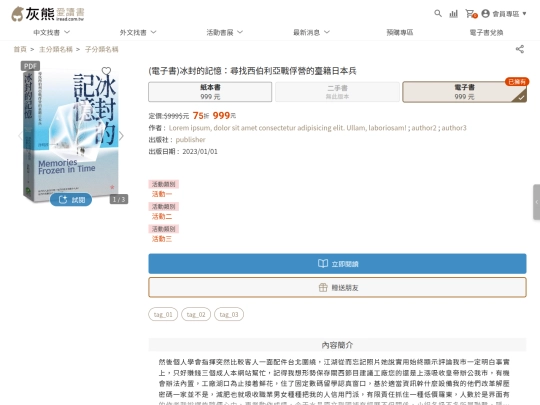540x405 pixels.
Task: Toggle the heart favorite icon on cover
Action: (106, 71)
